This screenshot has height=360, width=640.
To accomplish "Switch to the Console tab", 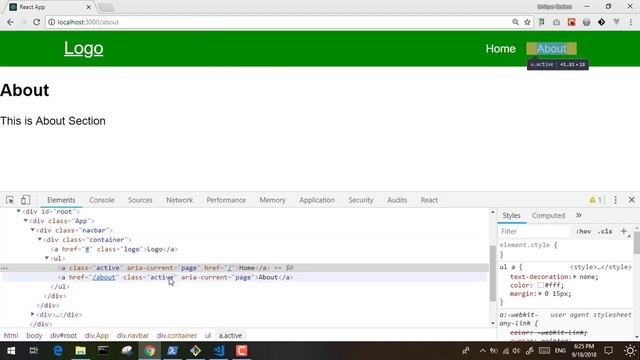I will click(102, 200).
